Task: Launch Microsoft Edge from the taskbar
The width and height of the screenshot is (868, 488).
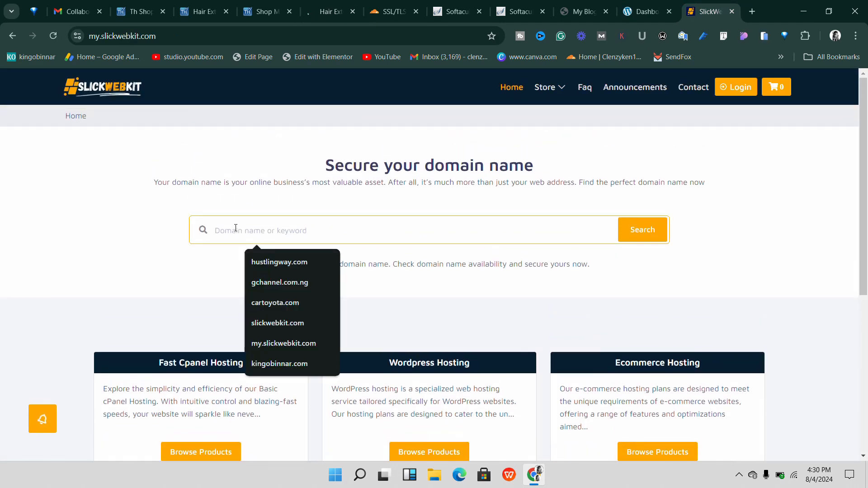Action: click(459, 475)
